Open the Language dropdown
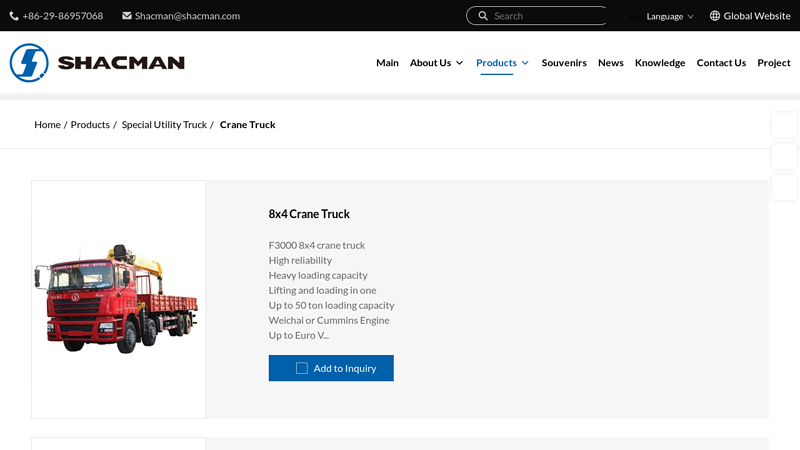Viewport: 800px width, 450px height. [670, 16]
